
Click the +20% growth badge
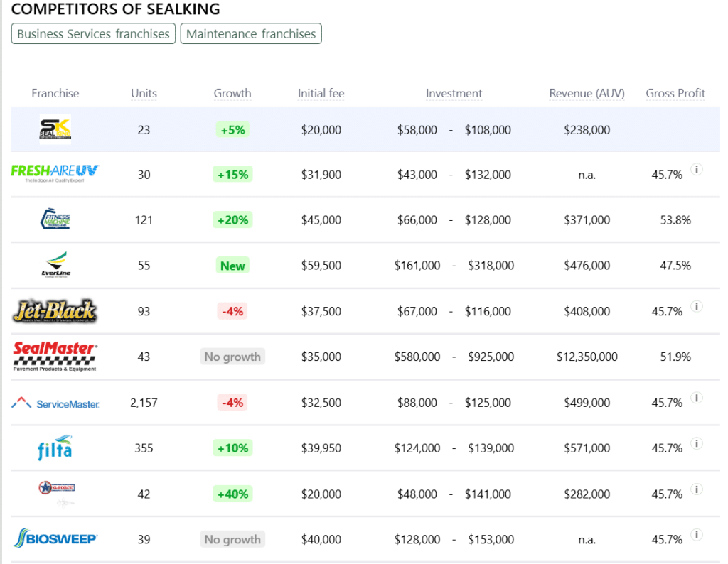(232, 220)
